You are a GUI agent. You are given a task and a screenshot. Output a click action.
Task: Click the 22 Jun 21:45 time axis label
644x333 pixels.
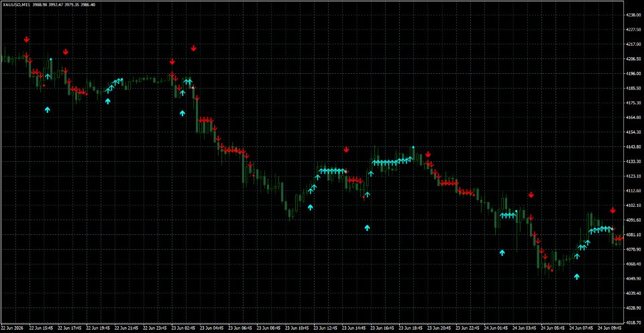click(126, 328)
